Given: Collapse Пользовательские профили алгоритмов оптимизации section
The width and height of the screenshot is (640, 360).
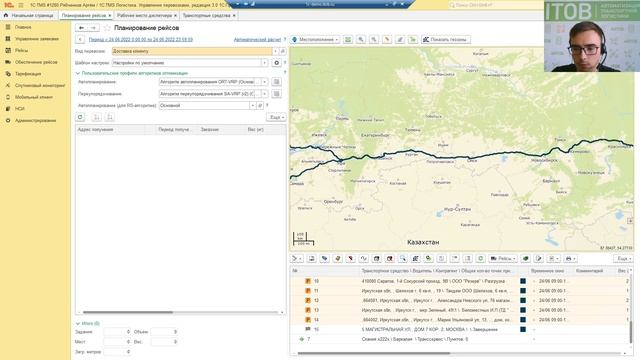Looking at the screenshot, I should (x=78, y=73).
